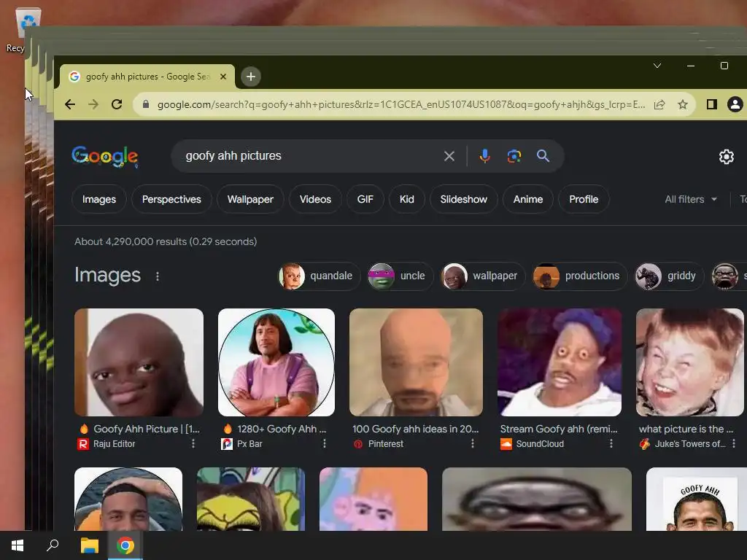Open the tab search chevron
This screenshot has height=560, width=747.
click(x=657, y=66)
